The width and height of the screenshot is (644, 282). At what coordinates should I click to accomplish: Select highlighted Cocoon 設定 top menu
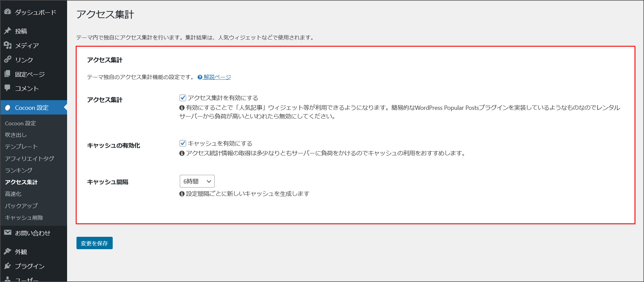[x=34, y=108]
